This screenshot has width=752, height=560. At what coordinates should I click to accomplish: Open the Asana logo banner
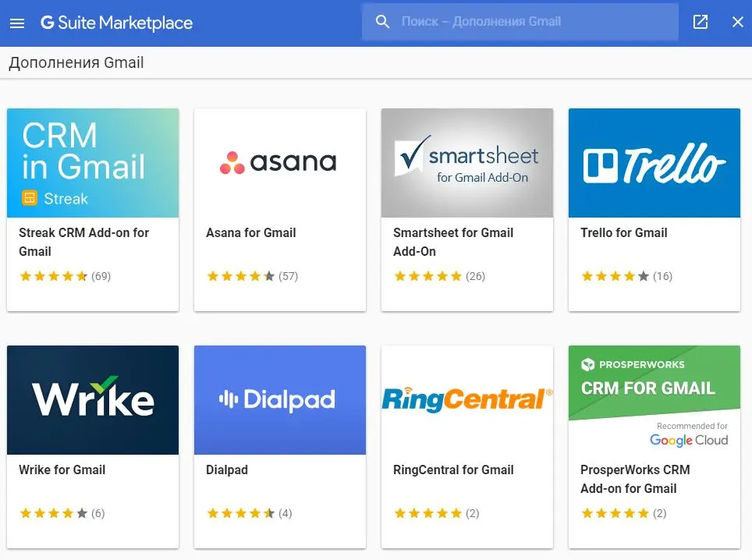(280, 163)
